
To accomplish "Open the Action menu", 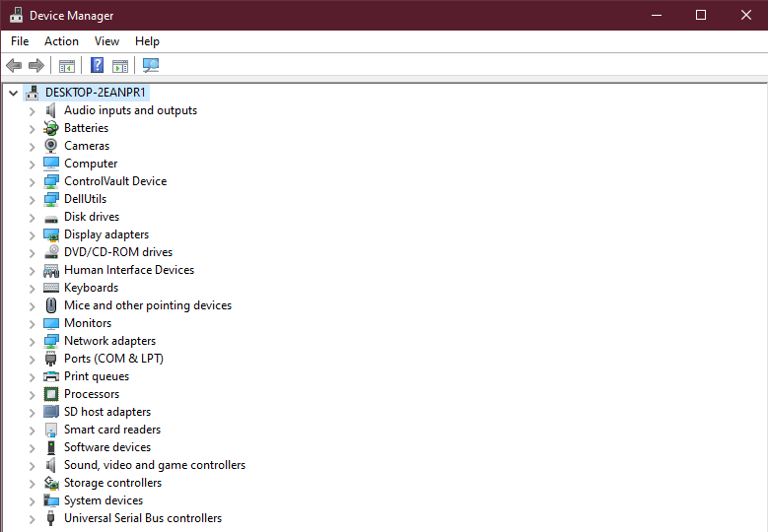I will [61, 41].
